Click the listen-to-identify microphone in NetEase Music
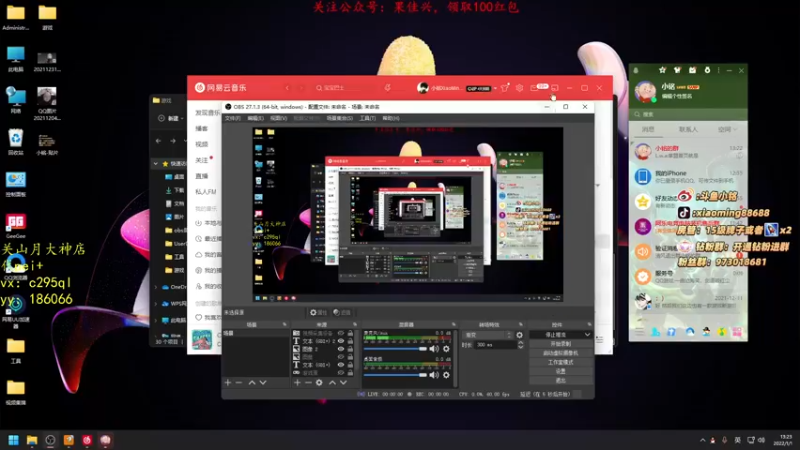Image resolution: width=800 pixels, height=450 pixels. (388, 88)
